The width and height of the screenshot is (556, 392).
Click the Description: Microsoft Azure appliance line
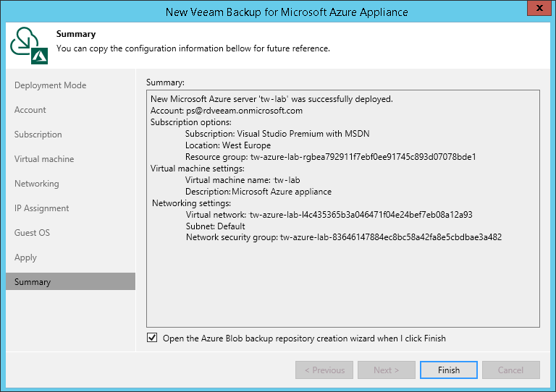point(258,192)
